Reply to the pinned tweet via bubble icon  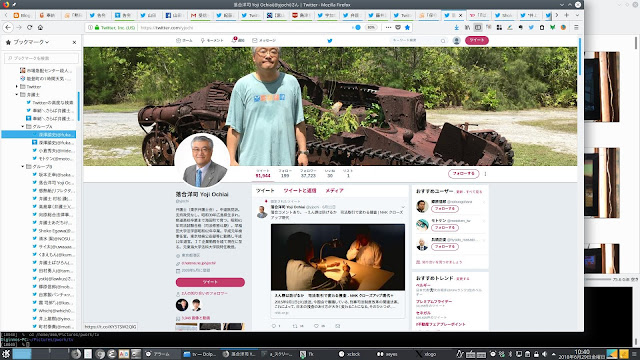click(274, 326)
